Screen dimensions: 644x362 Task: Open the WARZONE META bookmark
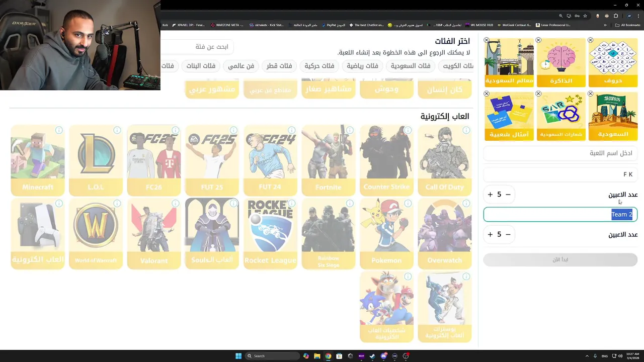click(227, 25)
